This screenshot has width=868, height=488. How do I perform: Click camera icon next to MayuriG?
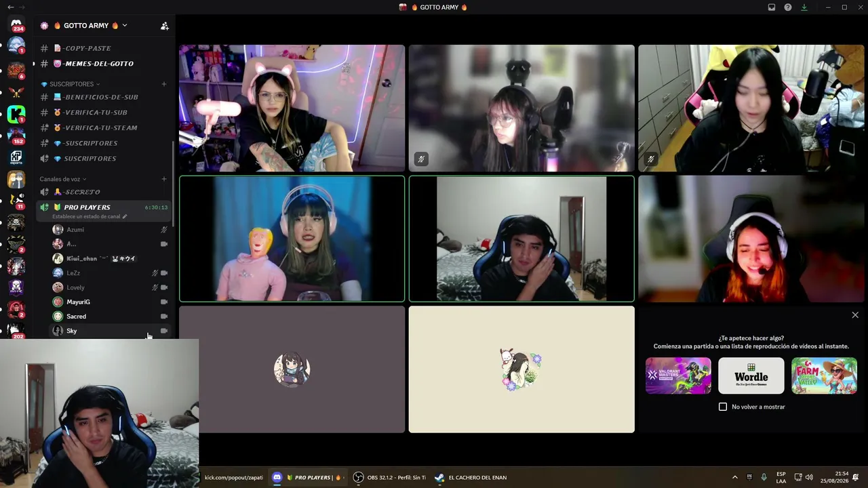coord(163,302)
